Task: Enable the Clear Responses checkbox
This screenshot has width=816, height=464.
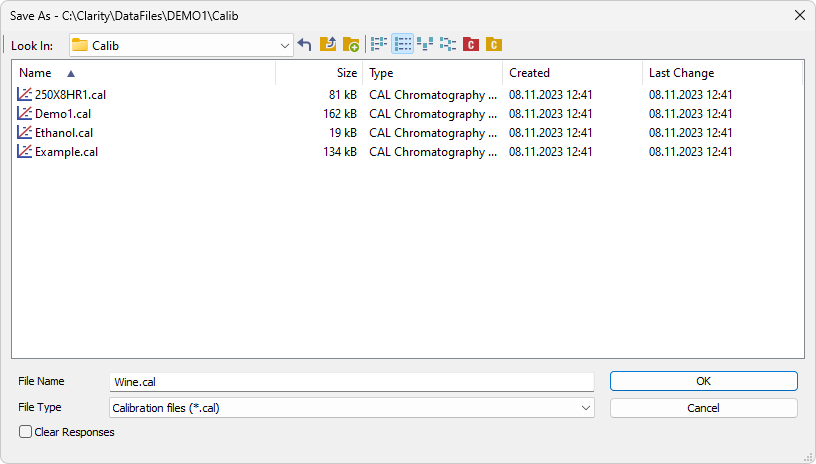Action: point(26,432)
